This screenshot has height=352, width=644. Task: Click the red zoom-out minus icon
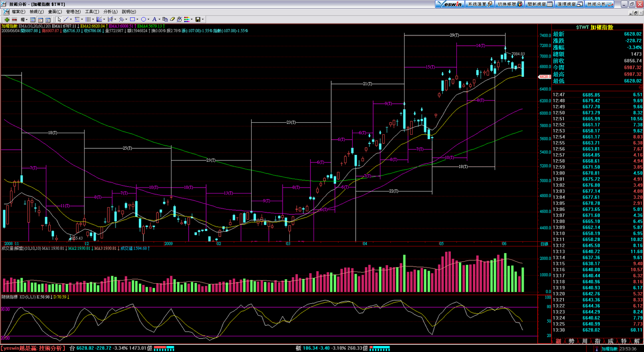coord(14,19)
